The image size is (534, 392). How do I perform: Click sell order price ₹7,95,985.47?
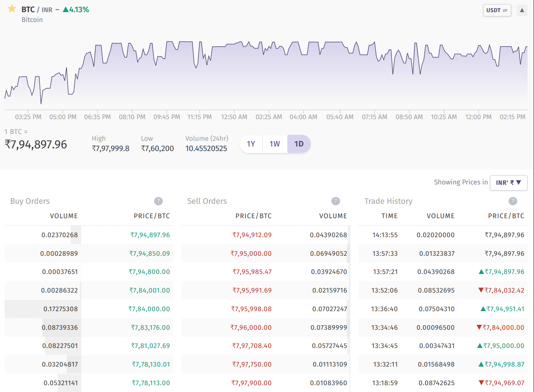tap(252, 272)
